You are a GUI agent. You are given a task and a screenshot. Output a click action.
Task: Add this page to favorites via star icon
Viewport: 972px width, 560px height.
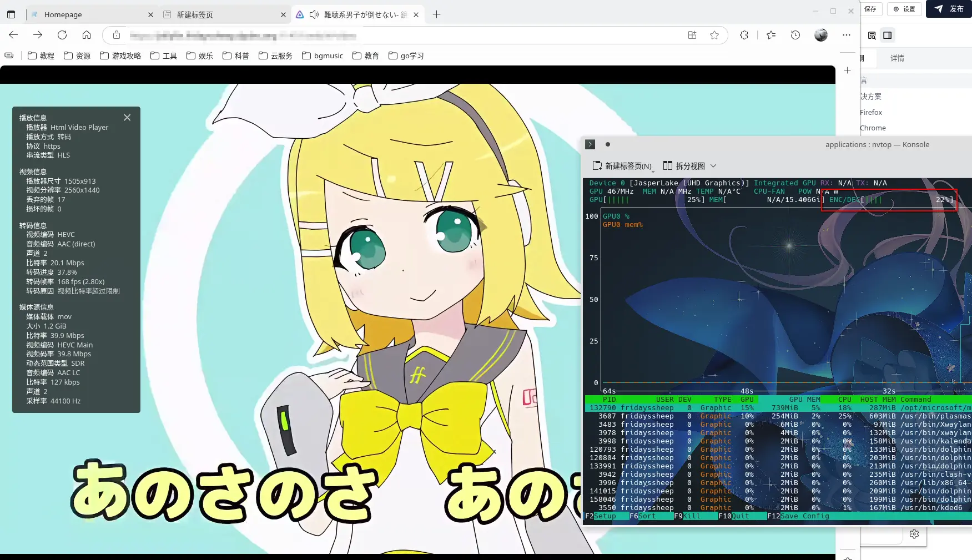click(x=714, y=34)
